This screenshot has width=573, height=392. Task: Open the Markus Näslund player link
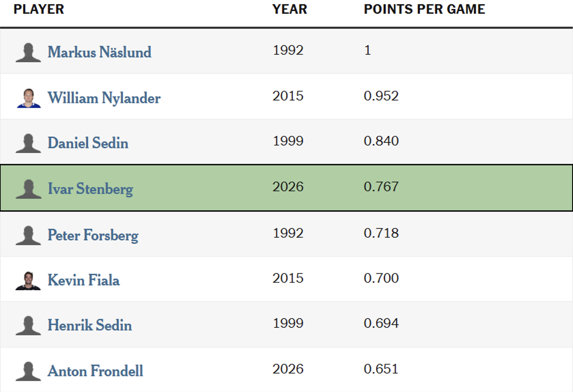99,52
